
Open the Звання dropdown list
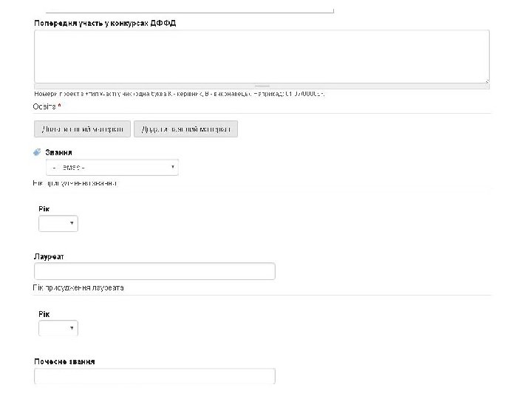coord(112,168)
